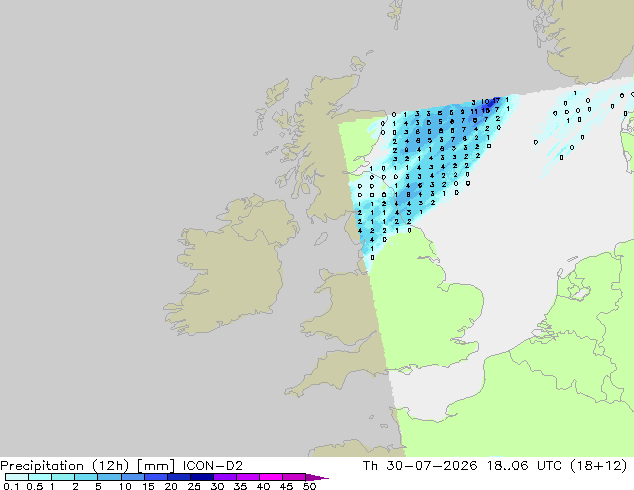Click the 'Precipitation (12h)' title text

65,466
